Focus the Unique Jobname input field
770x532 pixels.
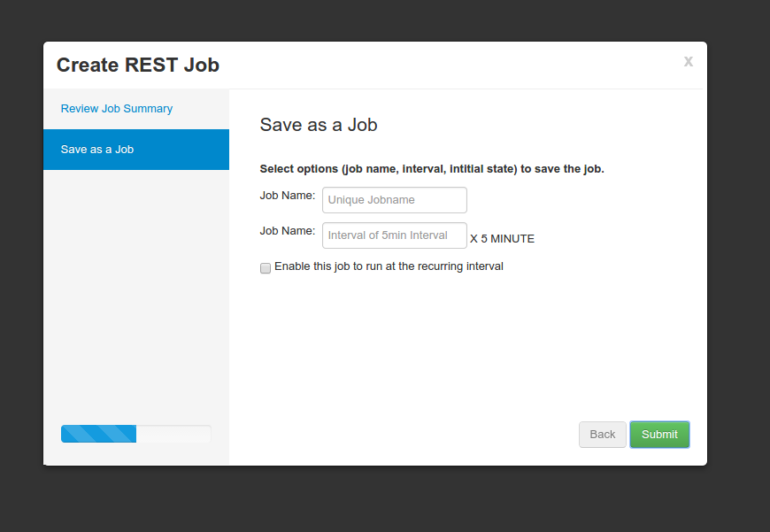[395, 200]
